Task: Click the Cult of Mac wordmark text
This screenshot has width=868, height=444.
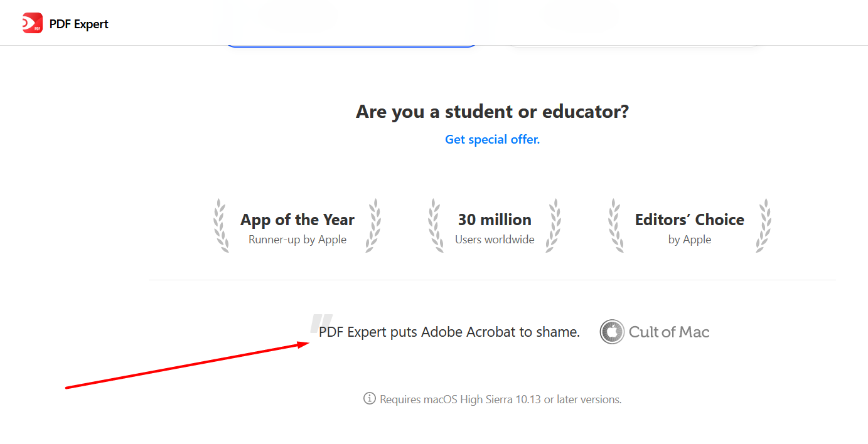Action: [669, 332]
